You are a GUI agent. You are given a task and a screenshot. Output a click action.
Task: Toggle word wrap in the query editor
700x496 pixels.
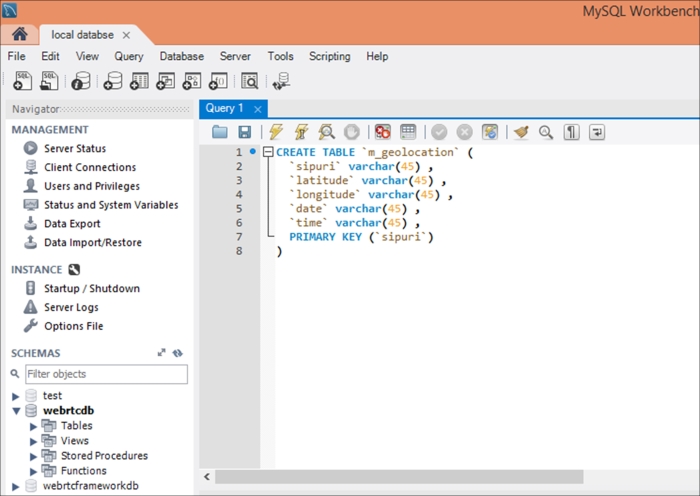(597, 132)
